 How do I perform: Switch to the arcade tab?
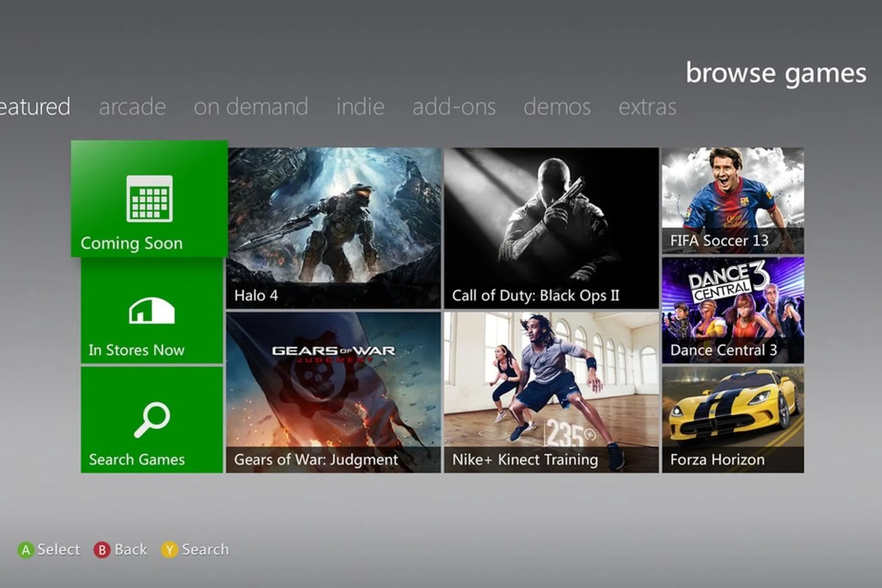point(132,107)
